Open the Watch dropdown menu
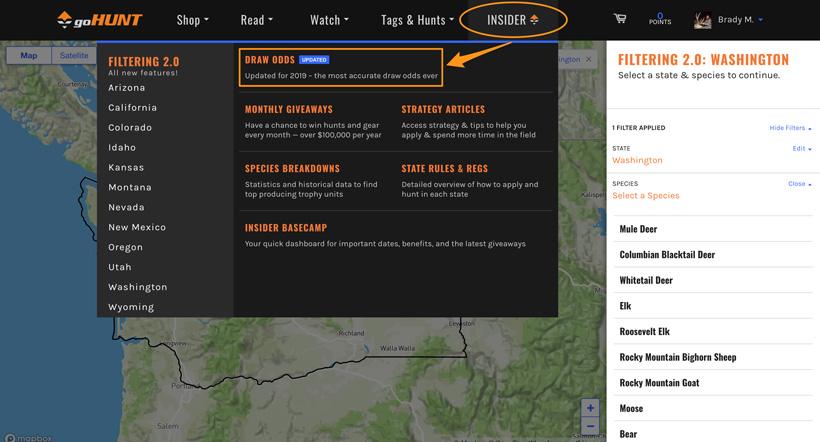This screenshot has width=820, height=442. pos(329,20)
